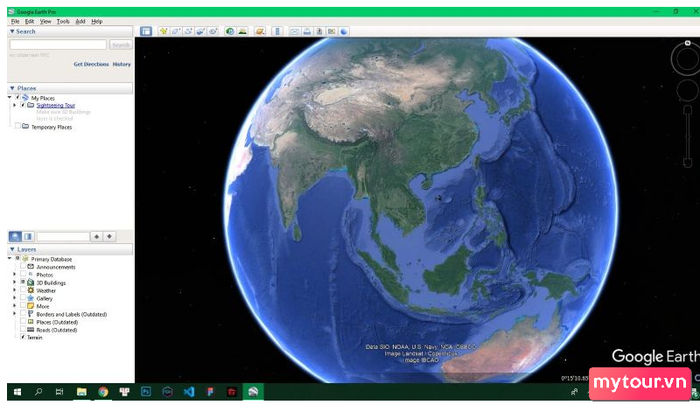Open the Tools menu
Image resolution: width=700 pixels, height=411 pixels.
pyautogui.click(x=63, y=21)
